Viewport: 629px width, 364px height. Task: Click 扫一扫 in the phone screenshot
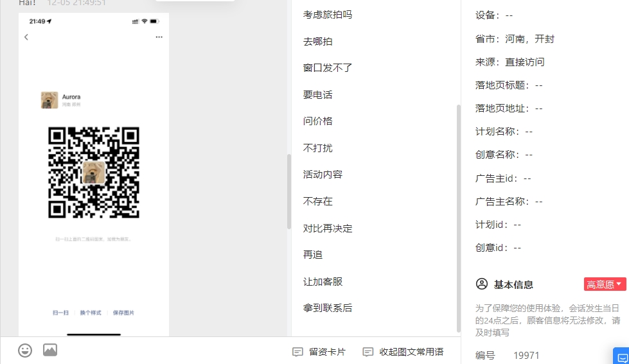click(x=60, y=313)
